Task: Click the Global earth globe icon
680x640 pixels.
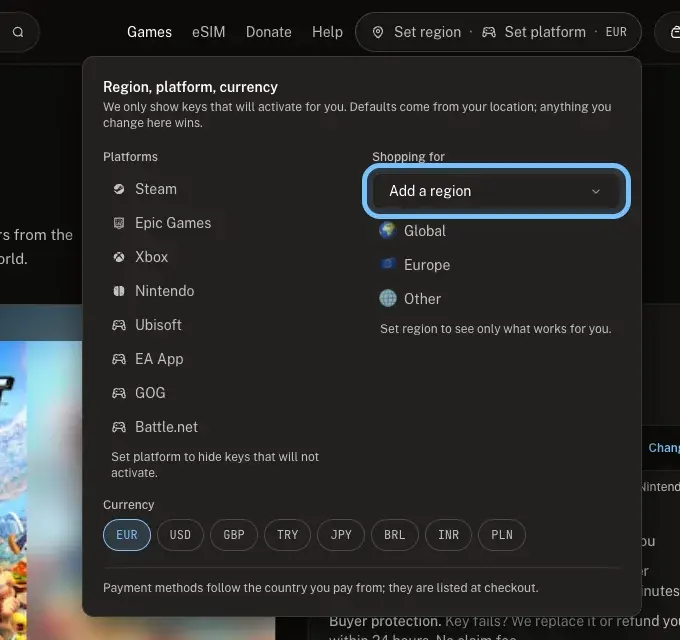Action: pos(387,231)
